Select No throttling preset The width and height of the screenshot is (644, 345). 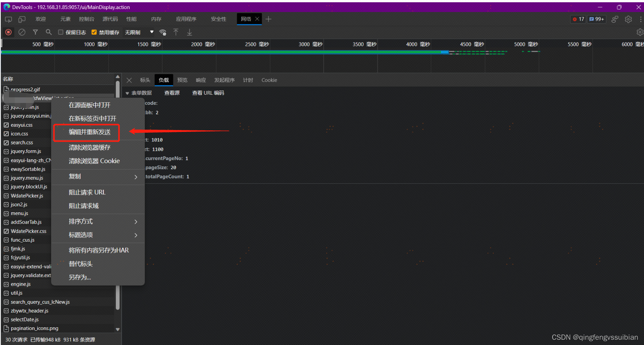coord(133,32)
